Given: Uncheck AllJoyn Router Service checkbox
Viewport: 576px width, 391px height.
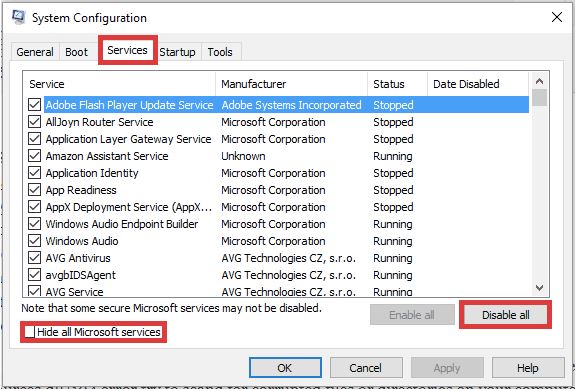Looking at the screenshot, I should pos(35,122).
